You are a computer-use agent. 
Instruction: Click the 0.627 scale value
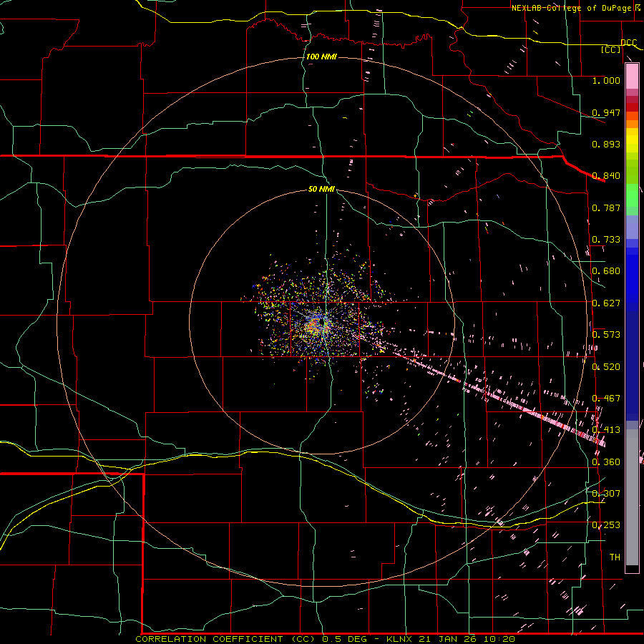pyautogui.click(x=606, y=303)
